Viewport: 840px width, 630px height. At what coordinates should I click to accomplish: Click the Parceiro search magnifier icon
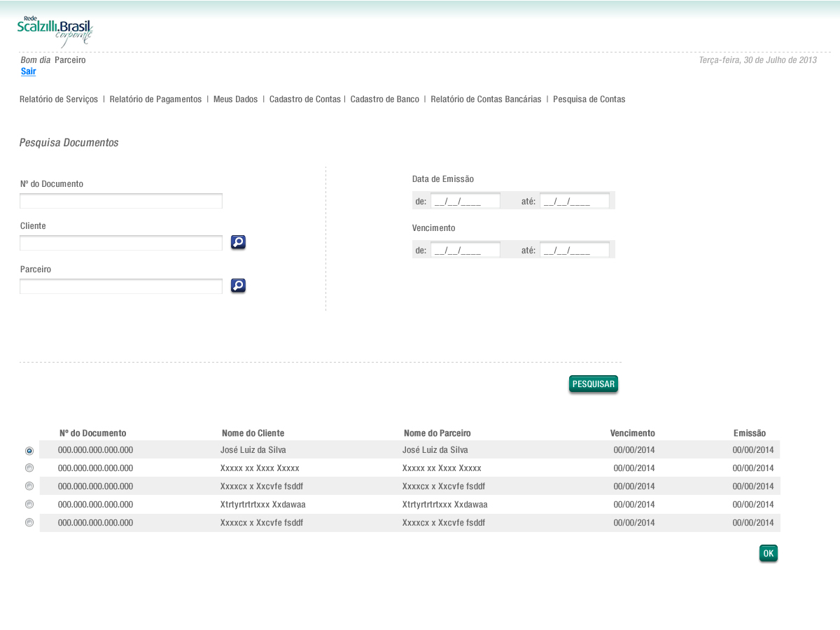[238, 286]
